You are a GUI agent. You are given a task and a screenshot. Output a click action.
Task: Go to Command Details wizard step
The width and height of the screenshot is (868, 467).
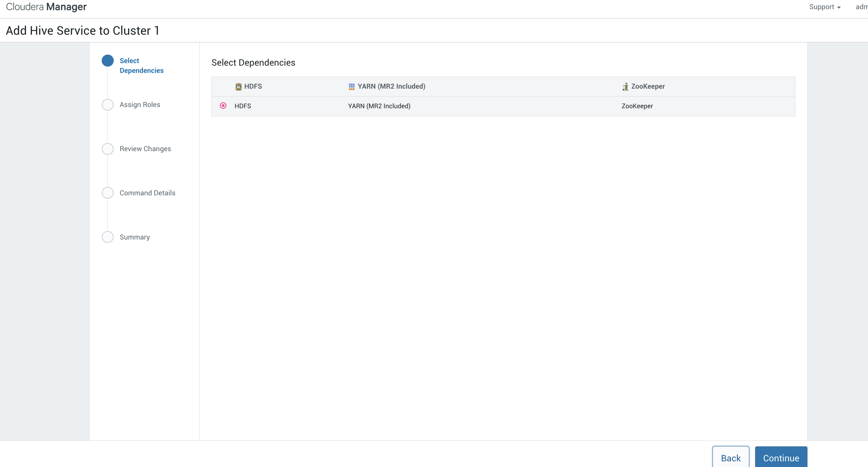148,193
